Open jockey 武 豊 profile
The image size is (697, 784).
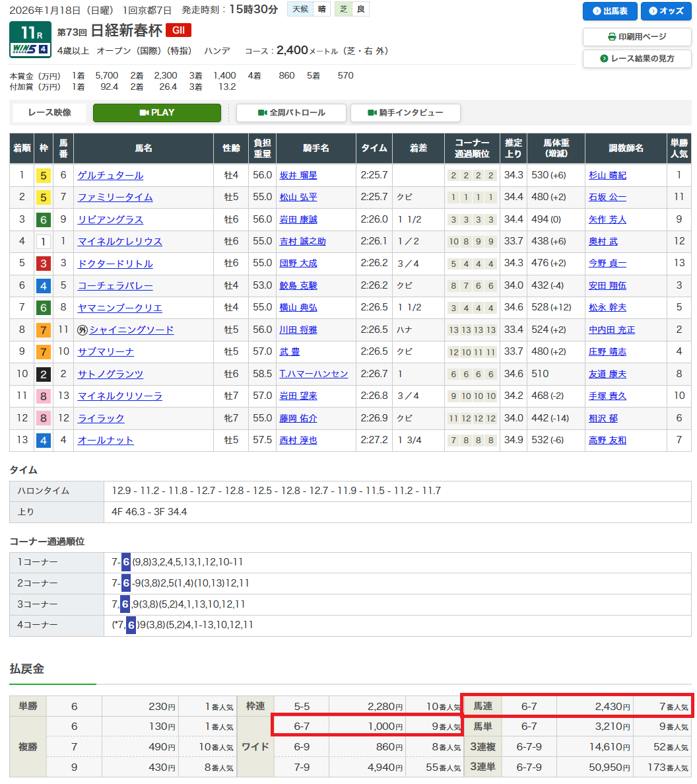coord(289,352)
